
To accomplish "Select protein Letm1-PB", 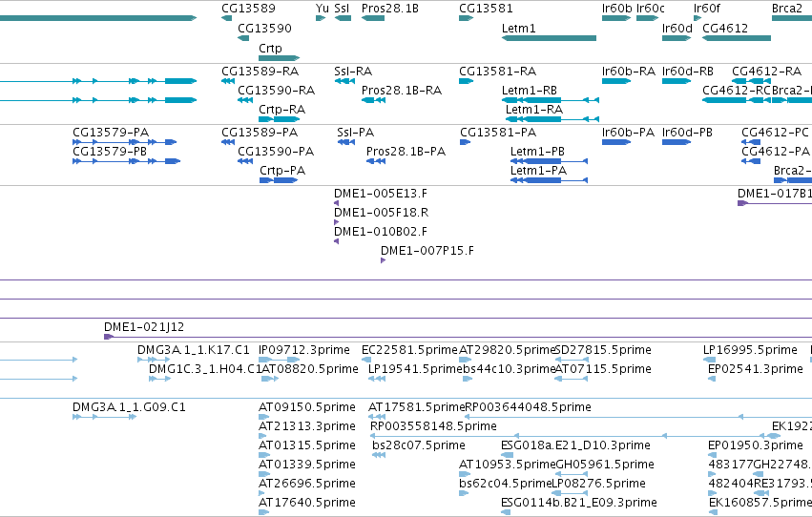I will pyautogui.click(x=537, y=151).
